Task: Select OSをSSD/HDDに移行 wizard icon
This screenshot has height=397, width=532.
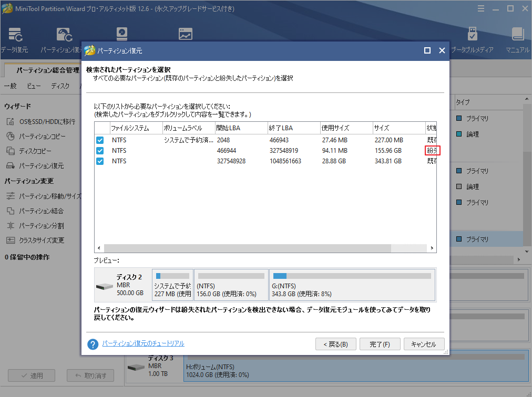Action: click(11, 121)
